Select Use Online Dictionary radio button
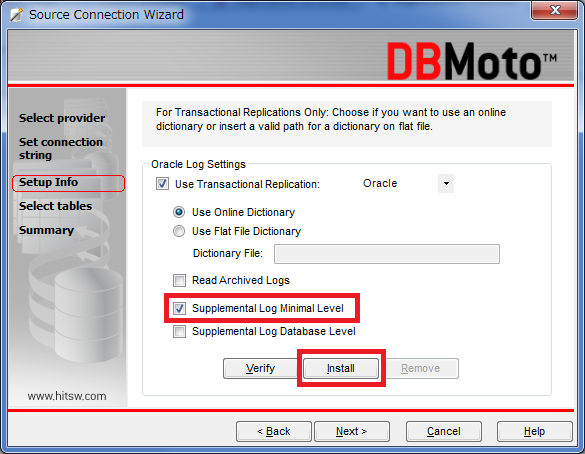Viewport: 585px width, 454px height. pos(179,212)
